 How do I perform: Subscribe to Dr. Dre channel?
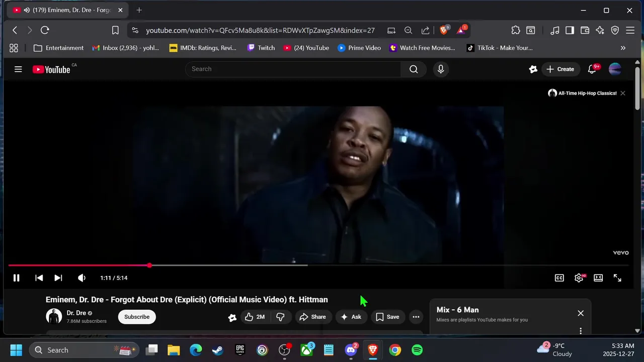[137, 317]
